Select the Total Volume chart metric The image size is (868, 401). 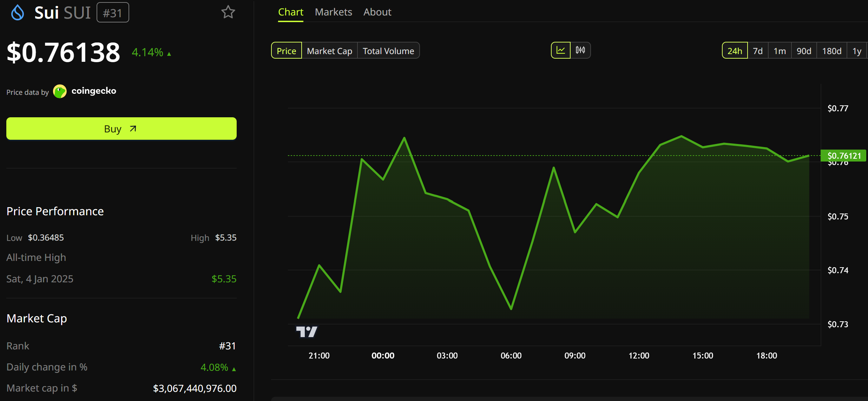pos(388,51)
